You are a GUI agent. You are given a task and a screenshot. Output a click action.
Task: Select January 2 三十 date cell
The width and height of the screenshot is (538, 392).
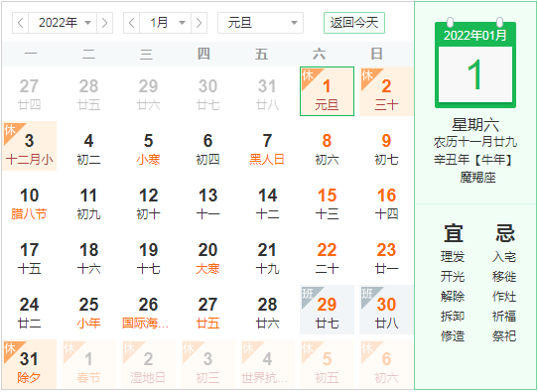(386, 91)
